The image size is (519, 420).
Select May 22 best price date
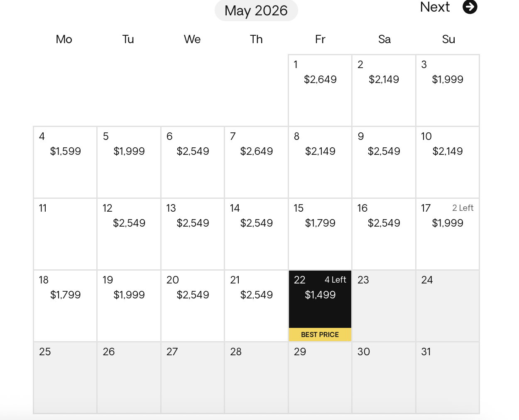coord(320,299)
